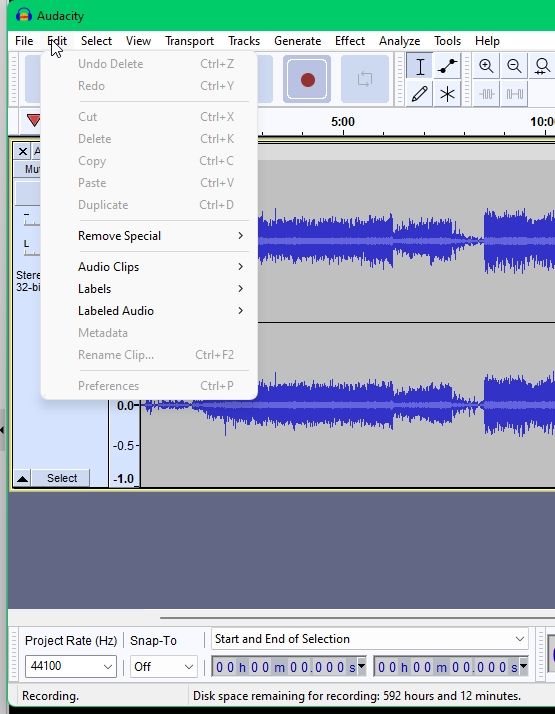The width and height of the screenshot is (555, 714).
Task: Open the Select menu
Action: pyautogui.click(x=96, y=41)
